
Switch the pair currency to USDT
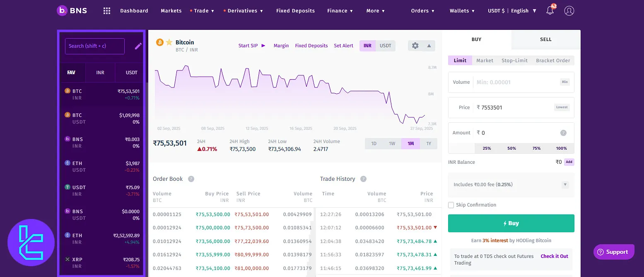tap(385, 46)
